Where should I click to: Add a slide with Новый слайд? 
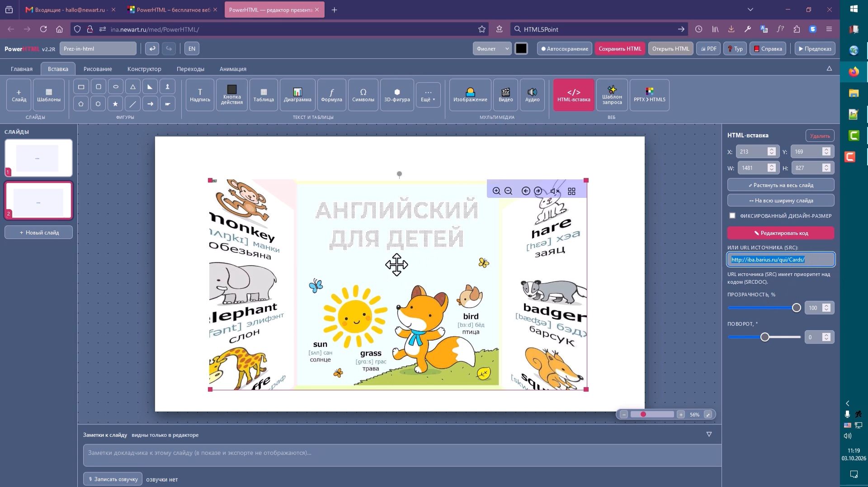[38, 232]
